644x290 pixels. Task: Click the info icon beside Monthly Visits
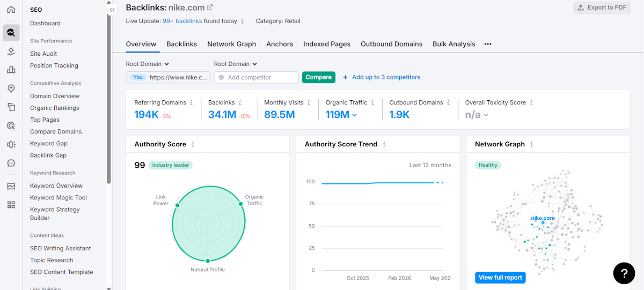[309, 102]
